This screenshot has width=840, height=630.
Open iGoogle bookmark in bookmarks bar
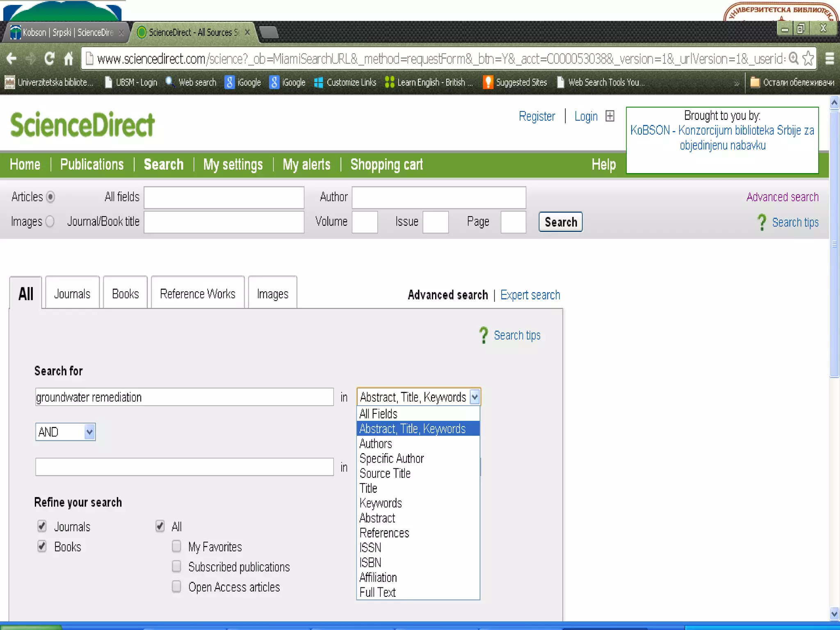pos(243,82)
